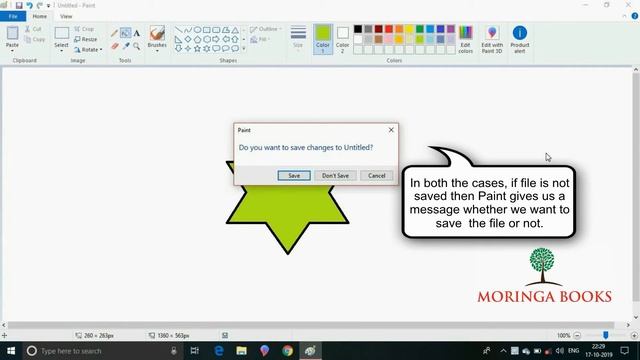Open Edit colors palette

point(465,39)
